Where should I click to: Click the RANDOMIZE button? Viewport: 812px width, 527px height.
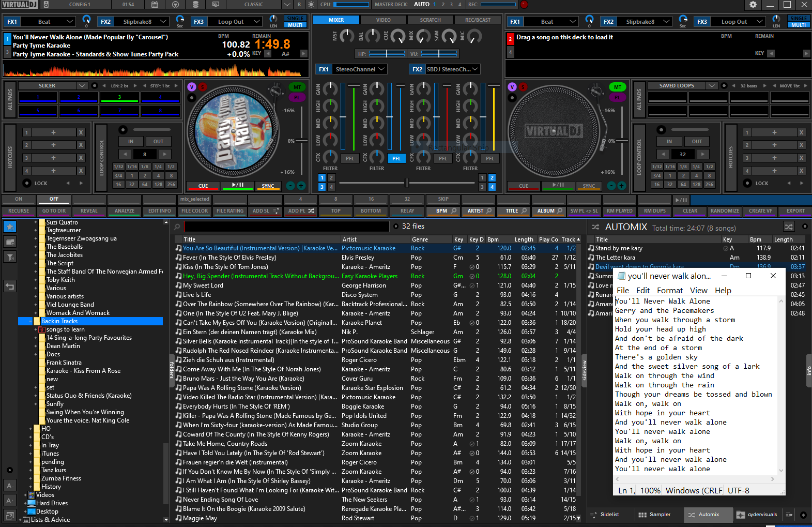(x=725, y=211)
